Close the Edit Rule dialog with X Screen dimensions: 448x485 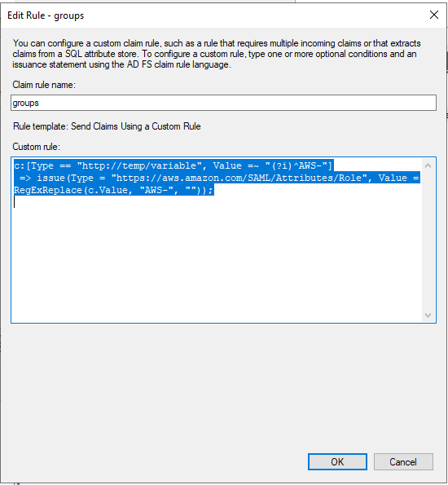[x=434, y=15]
